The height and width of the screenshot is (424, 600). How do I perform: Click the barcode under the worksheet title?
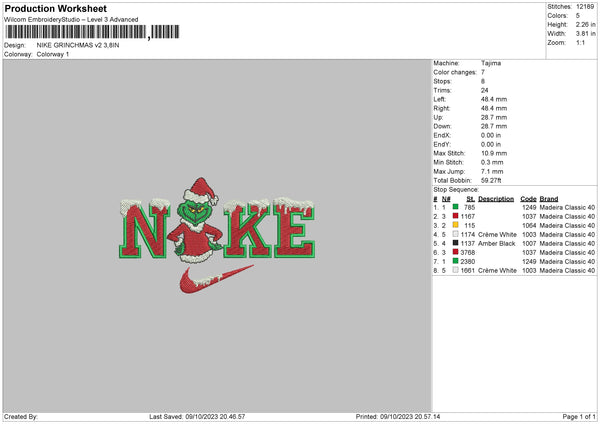[x=92, y=32]
